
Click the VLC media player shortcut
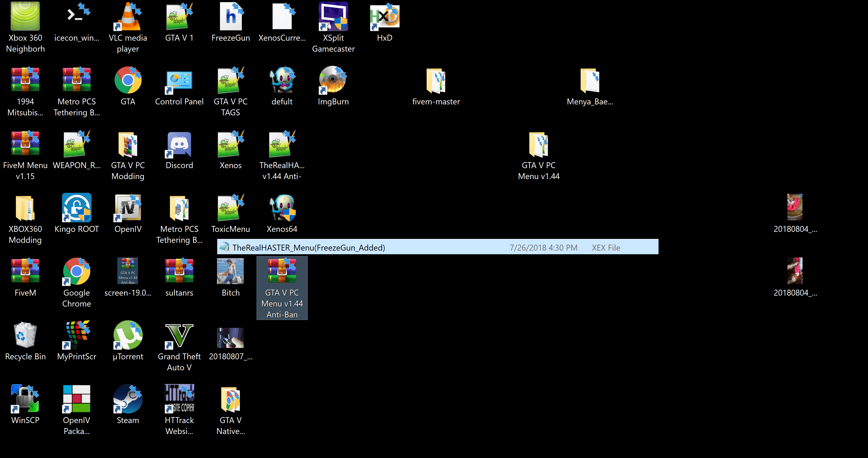[128, 17]
